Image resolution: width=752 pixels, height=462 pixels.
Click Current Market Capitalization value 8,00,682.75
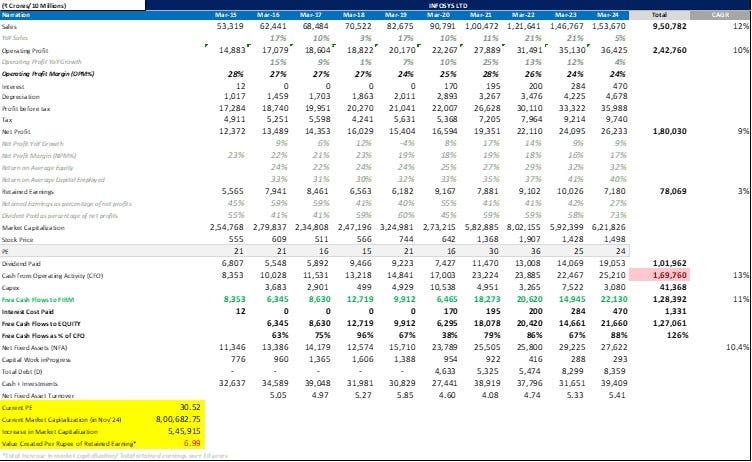coord(178,419)
